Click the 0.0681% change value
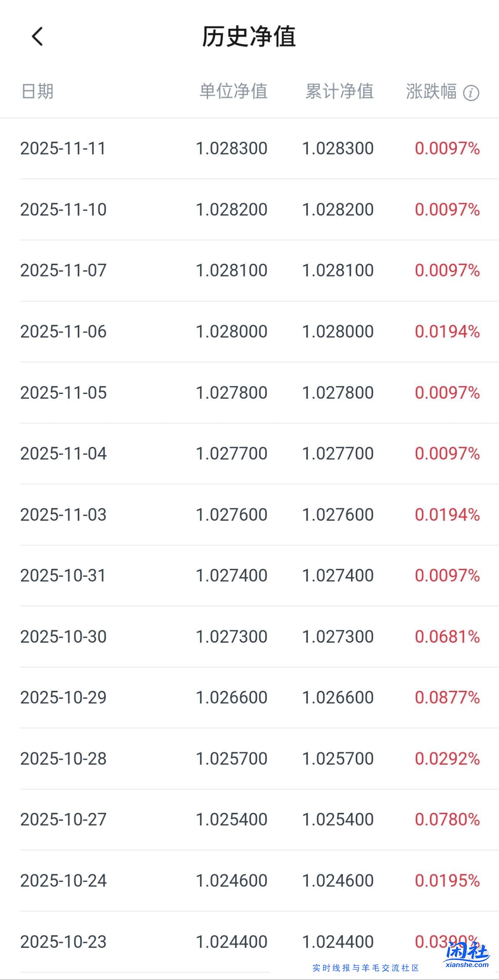The height and width of the screenshot is (980, 499). tap(447, 637)
